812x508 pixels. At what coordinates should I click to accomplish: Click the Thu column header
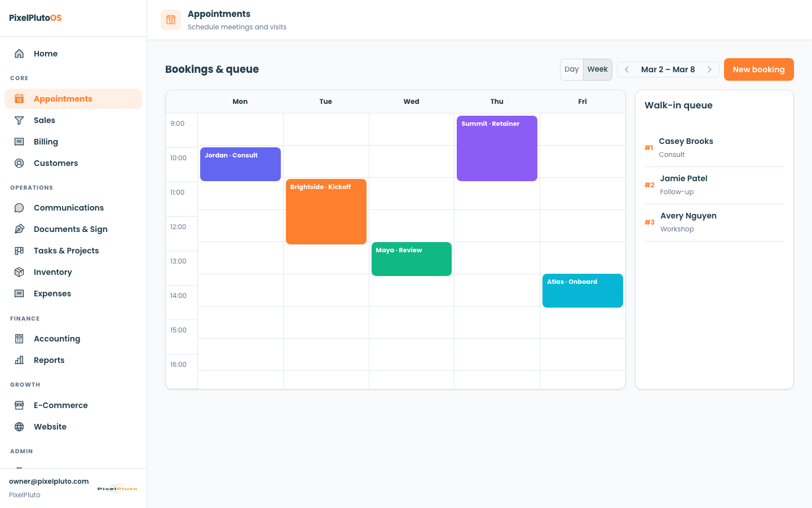coord(497,102)
